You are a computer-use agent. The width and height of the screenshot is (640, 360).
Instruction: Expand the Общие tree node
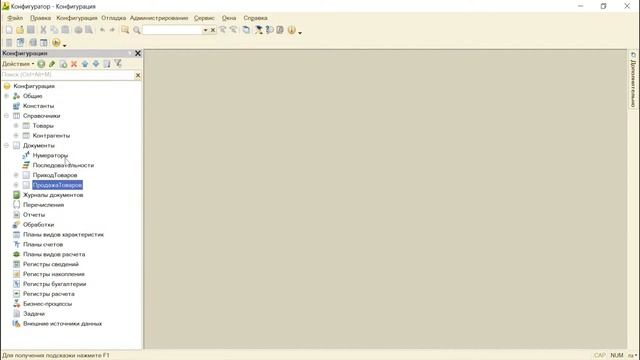coord(7,96)
